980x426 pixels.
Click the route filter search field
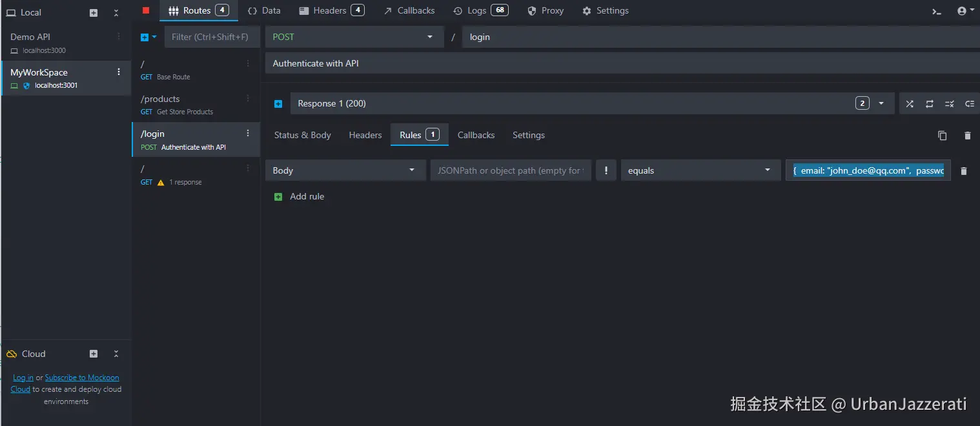pyautogui.click(x=212, y=37)
